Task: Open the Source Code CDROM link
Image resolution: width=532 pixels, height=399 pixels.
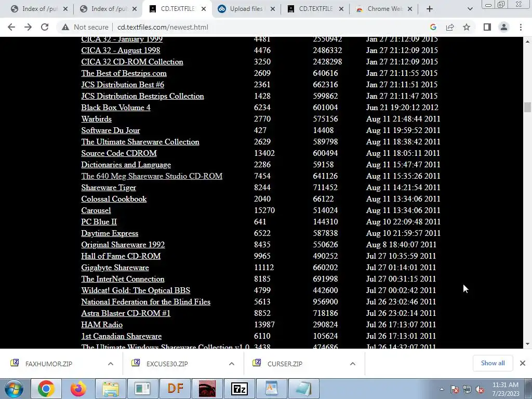Action: (119, 153)
